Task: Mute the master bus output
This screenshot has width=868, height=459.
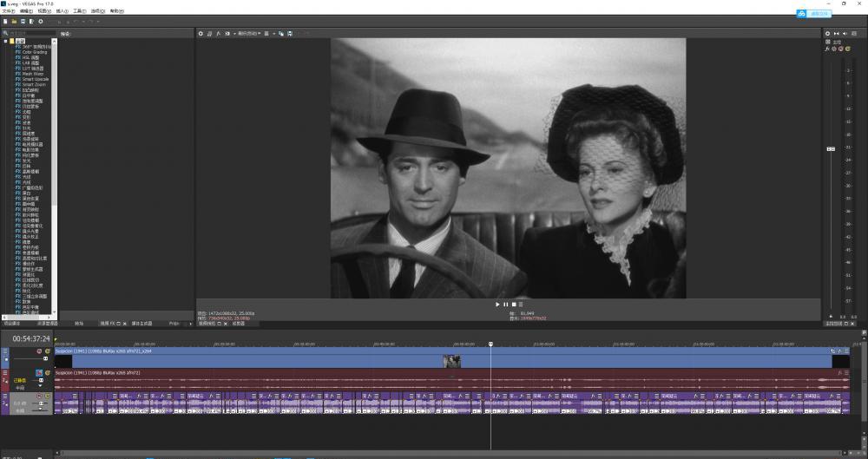Action: (x=840, y=49)
